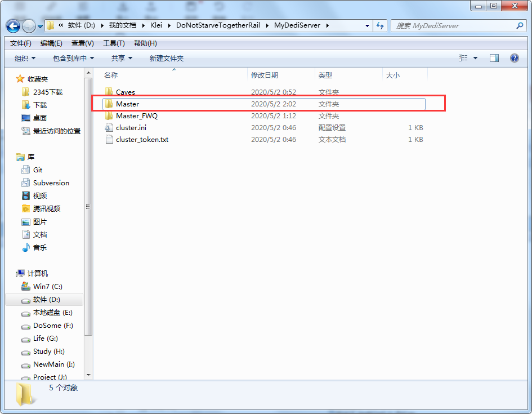Click the 新建文件夹 button

(x=166, y=59)
